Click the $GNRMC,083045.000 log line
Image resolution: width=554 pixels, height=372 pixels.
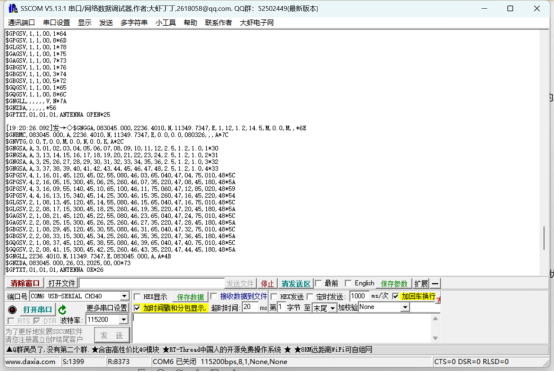click(117, 135)
